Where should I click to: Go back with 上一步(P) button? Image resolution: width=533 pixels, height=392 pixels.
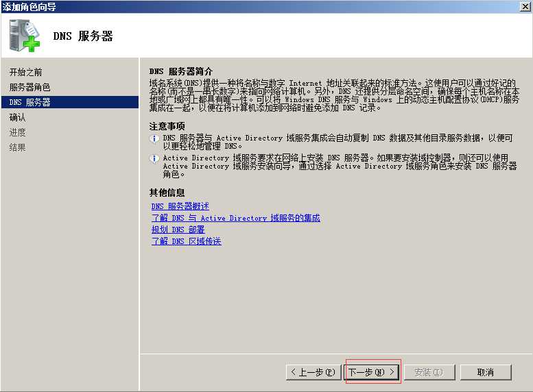pos(313,372)
